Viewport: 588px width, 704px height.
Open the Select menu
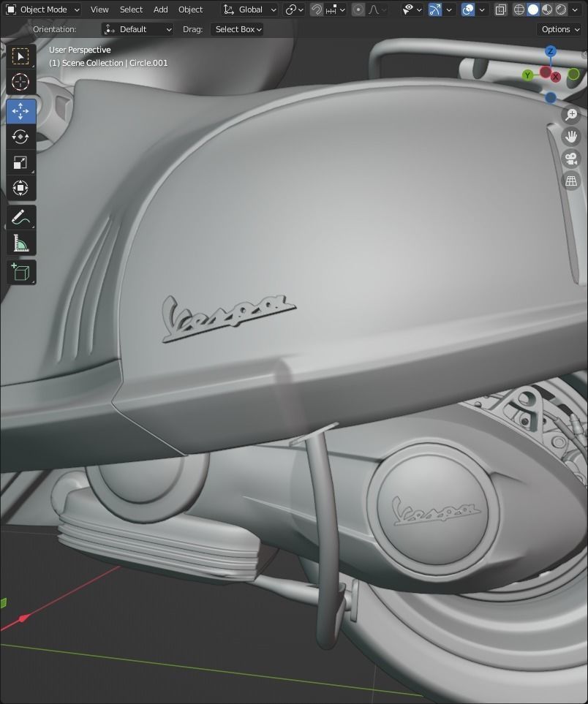pyautogui.click(x=131, y=10)
